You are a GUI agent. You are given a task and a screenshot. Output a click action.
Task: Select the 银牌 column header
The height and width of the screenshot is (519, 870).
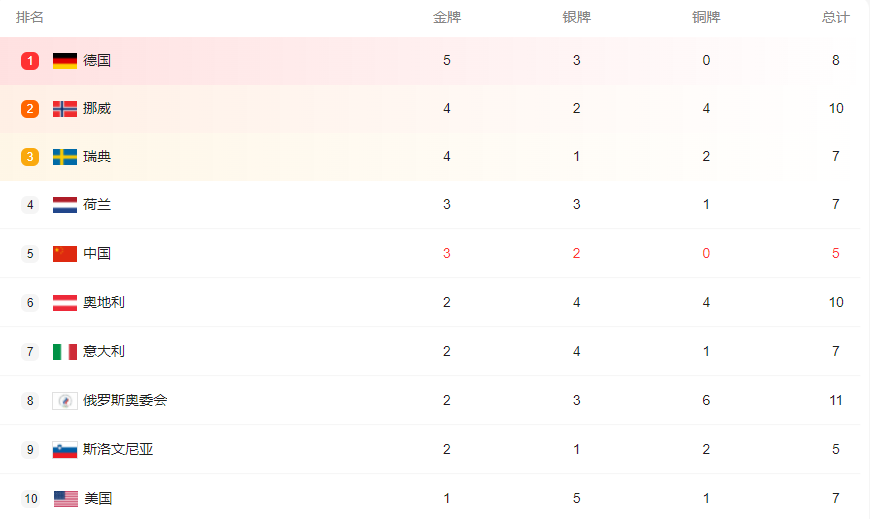pyautogui.click(x=577, y=18)
